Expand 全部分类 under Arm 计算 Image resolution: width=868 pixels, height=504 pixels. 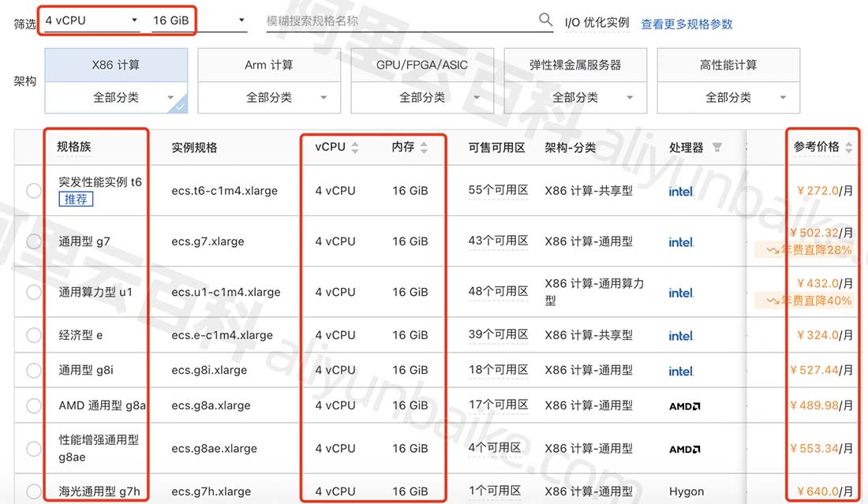coord(269,97)
